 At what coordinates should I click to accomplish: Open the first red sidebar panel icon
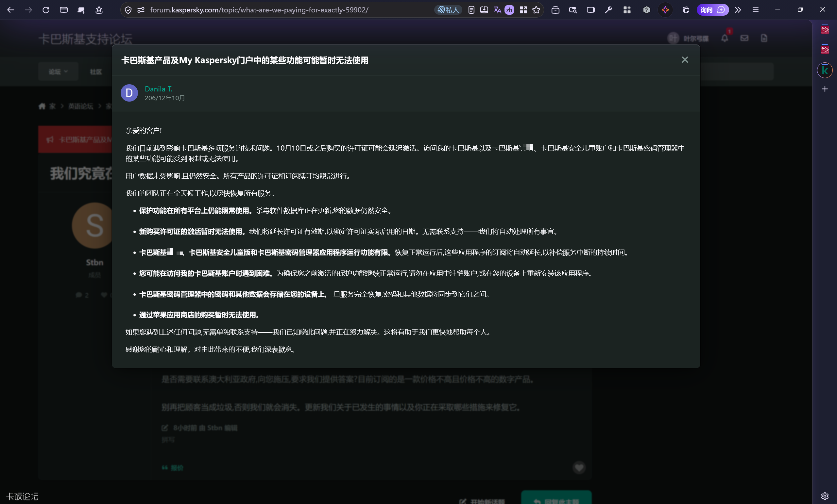click(825, 30)
